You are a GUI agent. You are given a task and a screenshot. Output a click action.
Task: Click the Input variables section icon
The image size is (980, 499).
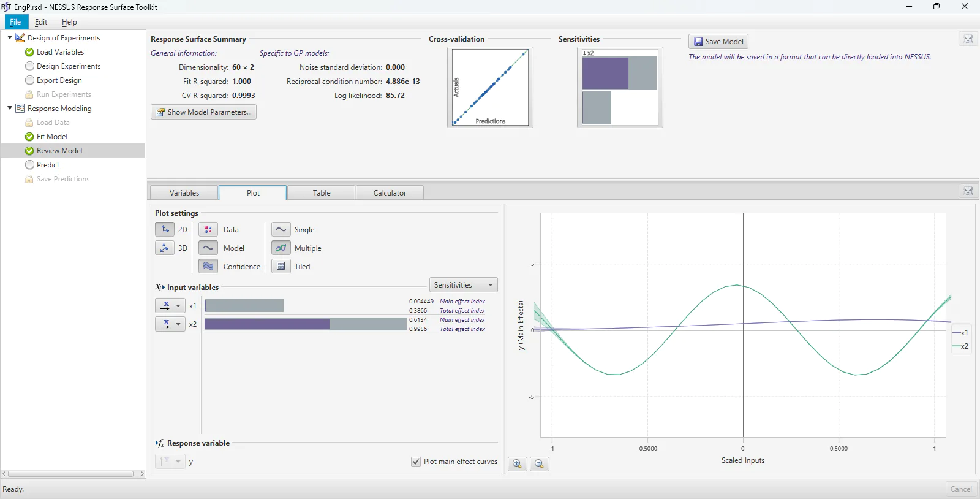pos(160,287)
